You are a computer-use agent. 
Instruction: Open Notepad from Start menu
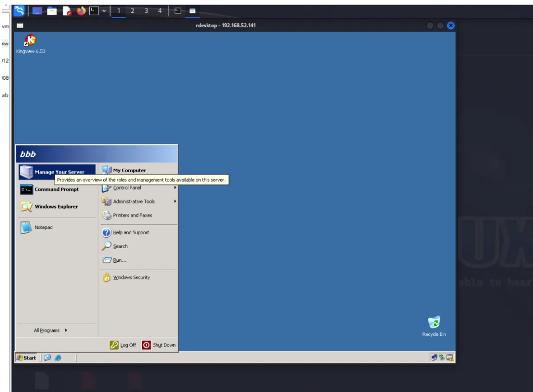pyautogui.click(x=57, y=227)
